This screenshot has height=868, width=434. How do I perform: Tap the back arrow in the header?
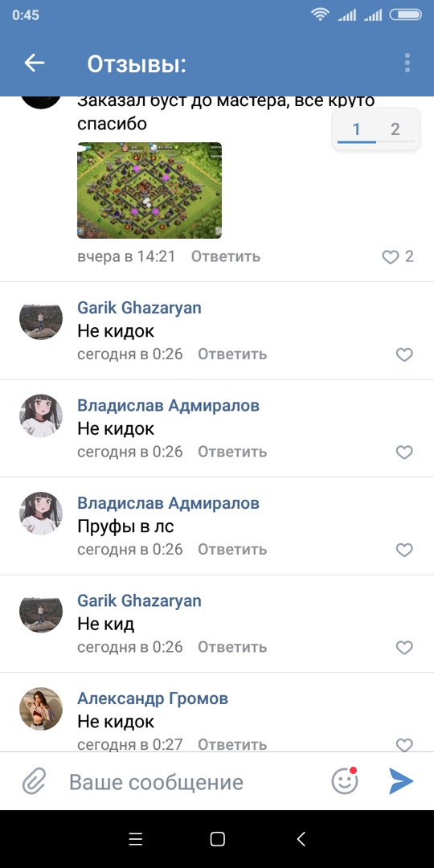[x=35, y=63]
